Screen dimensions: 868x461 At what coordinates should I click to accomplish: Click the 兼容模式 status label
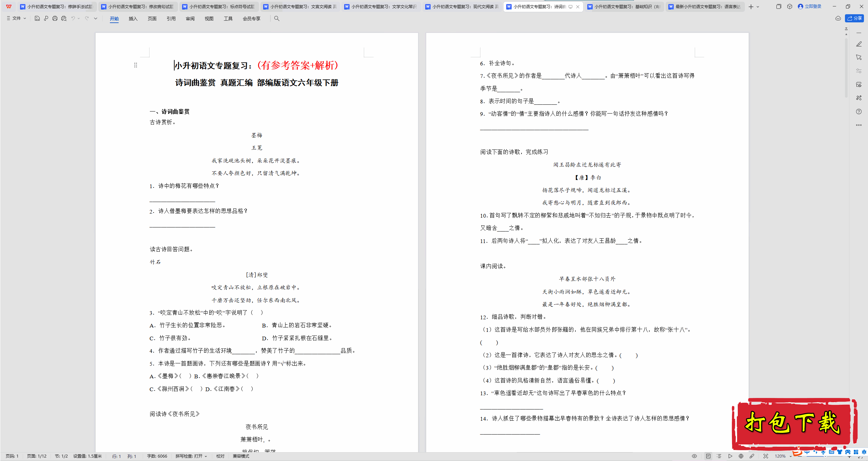[x=241, y=456]
